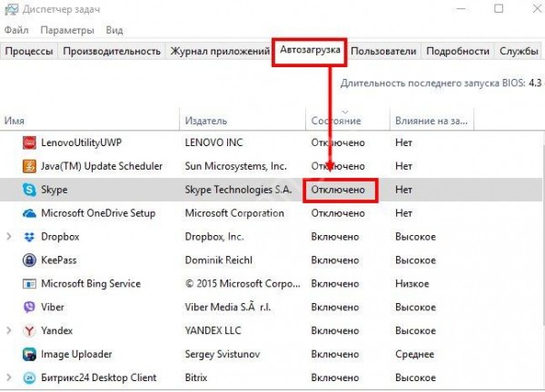Click the BIOS last startup duration text
Screen dimensions: 545x392
[441, 83]
